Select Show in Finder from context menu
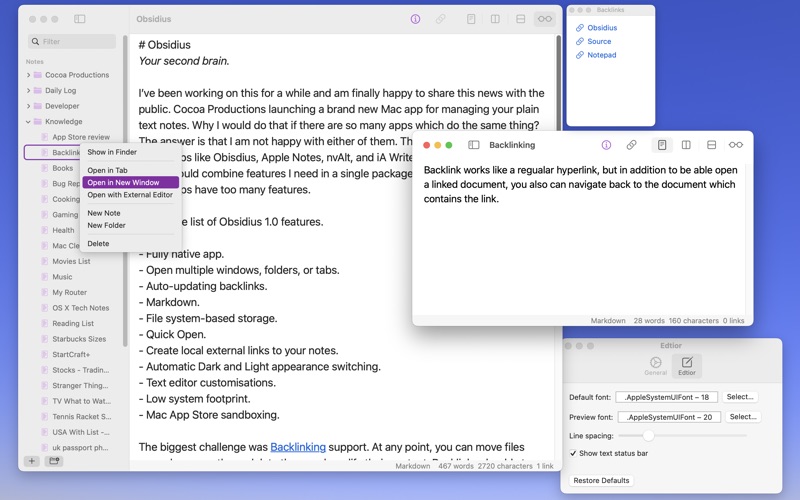800x500 pixels. [x=112, y=152]
